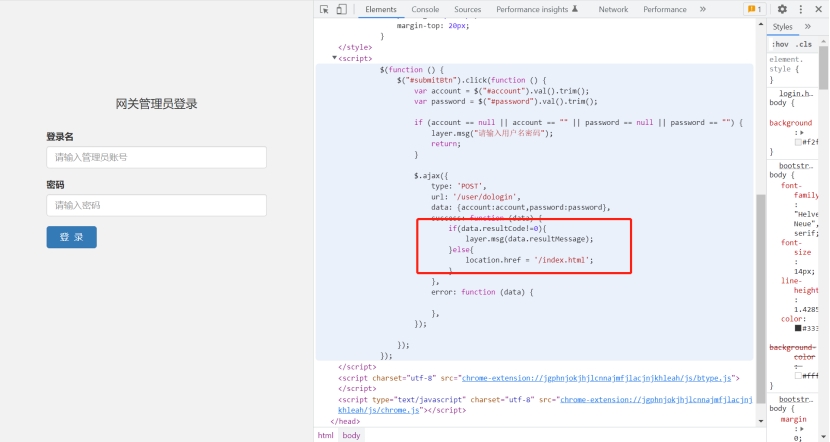Image resolution: width=830 pixels, height=442 pixels.
Task: Click the </head> closing tag line
Action: point(345,421)
